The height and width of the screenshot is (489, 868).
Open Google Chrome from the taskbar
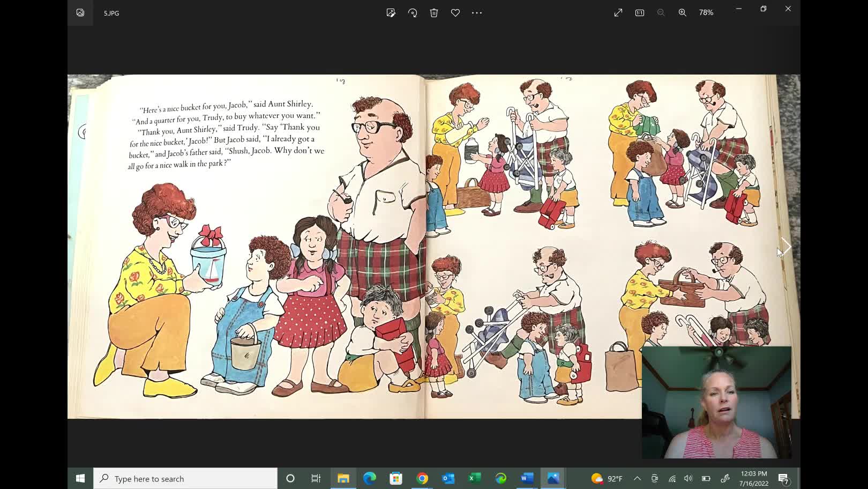tap(422, 478)
